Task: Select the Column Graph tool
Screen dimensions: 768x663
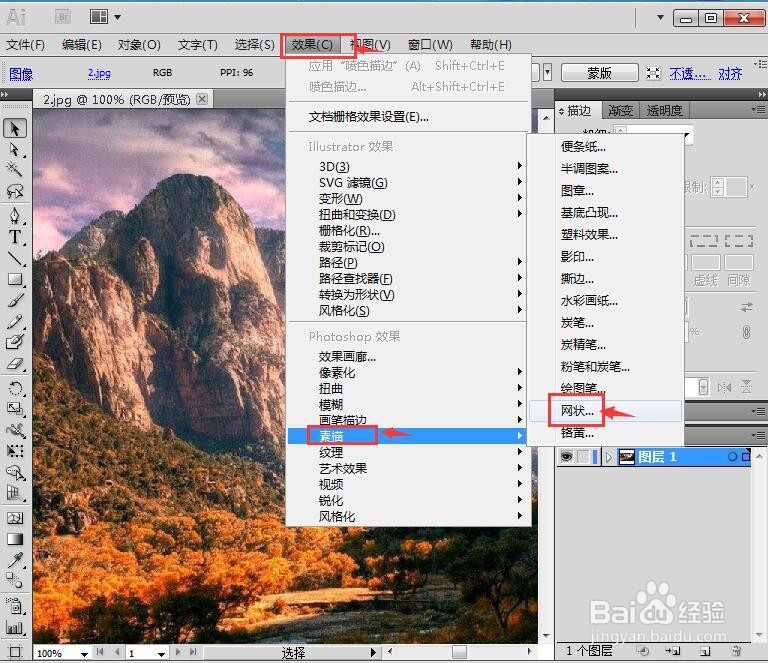Action: point(15,627)
